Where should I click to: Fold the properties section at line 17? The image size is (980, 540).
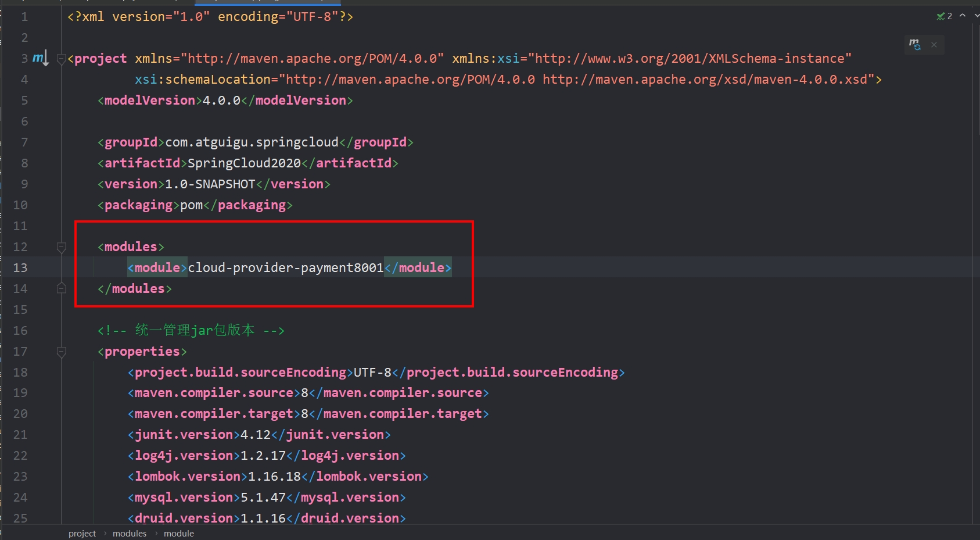point(61,352)
